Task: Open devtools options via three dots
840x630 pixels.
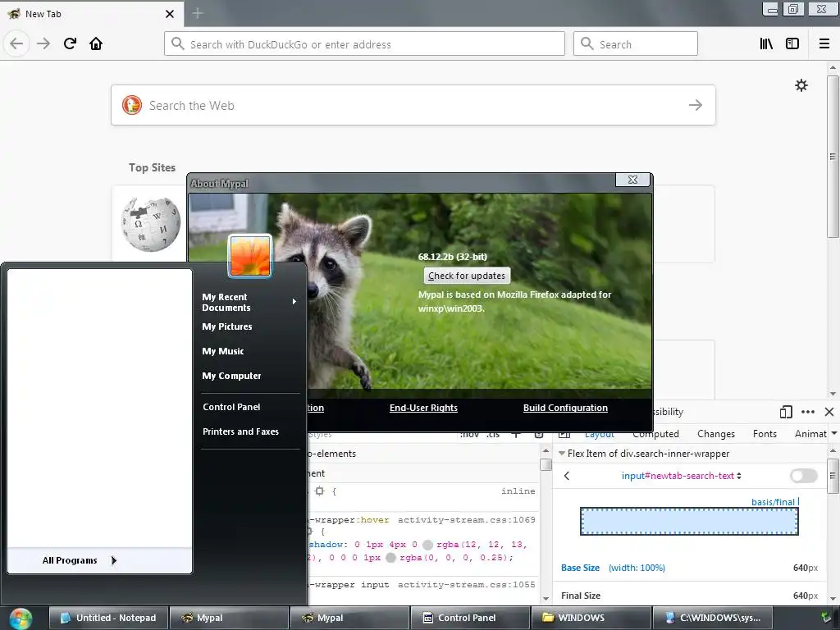Action: (x=808, y=412)
